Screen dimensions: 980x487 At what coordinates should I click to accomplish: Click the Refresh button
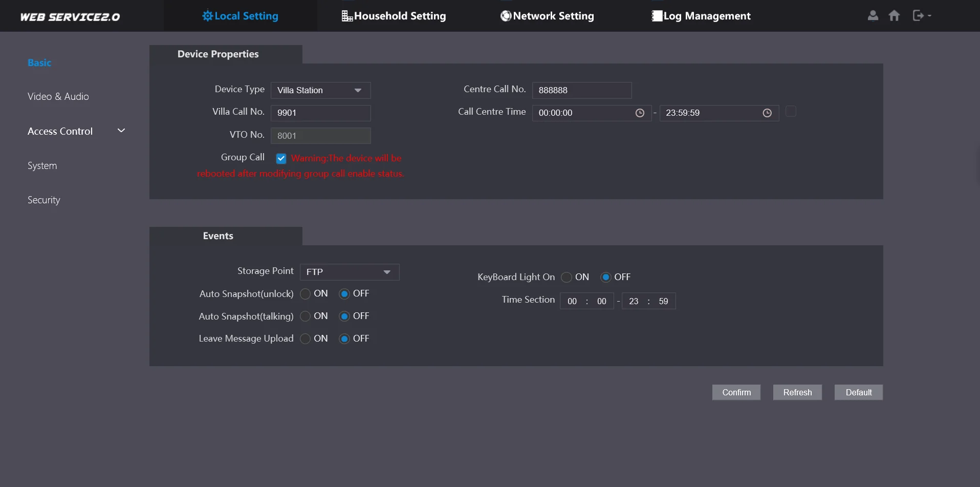coord(797,393)
